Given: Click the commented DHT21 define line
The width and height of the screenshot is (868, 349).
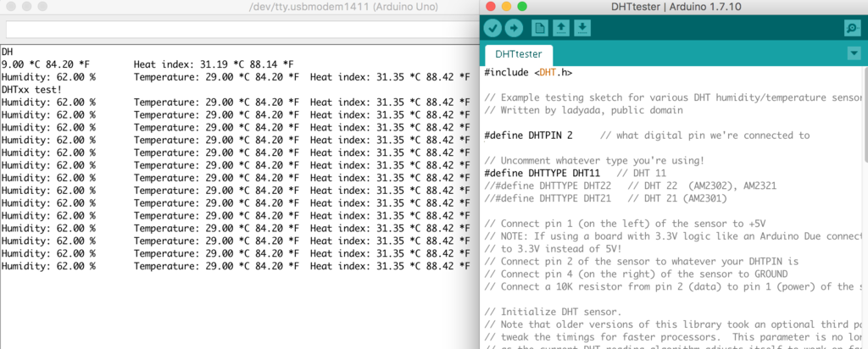Looking at the screenshot, I should (x=605, y=198).
